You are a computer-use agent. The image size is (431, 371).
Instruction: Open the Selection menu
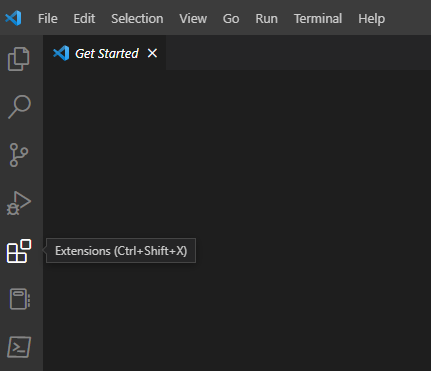pyautogui.click(x=137, y=18)
